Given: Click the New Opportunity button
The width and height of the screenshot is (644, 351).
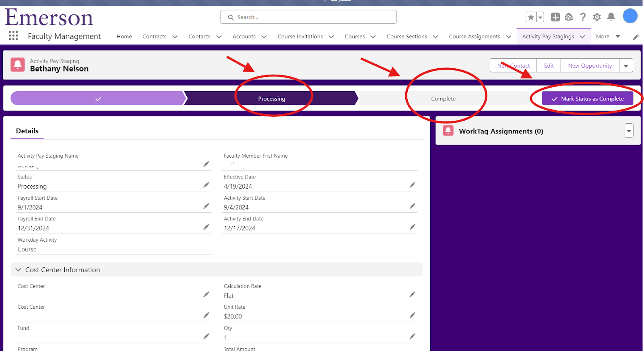Looking at the screenshot, I should 590,66.
